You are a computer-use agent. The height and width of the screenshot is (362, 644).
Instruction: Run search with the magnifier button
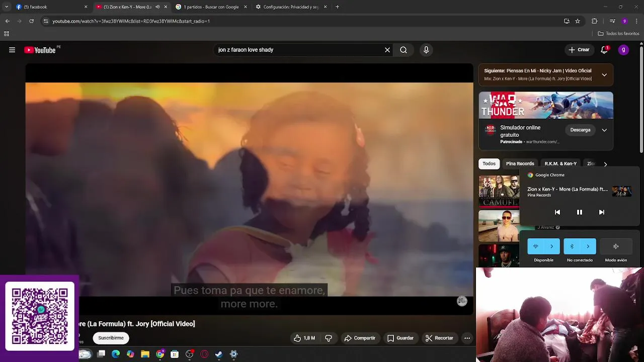point(404,50)
